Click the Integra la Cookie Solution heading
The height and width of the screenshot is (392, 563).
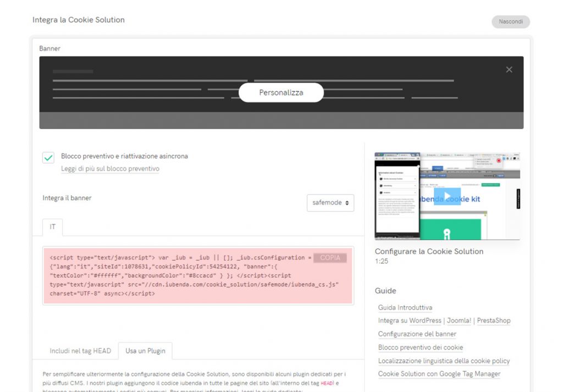(x=79, y=20)
